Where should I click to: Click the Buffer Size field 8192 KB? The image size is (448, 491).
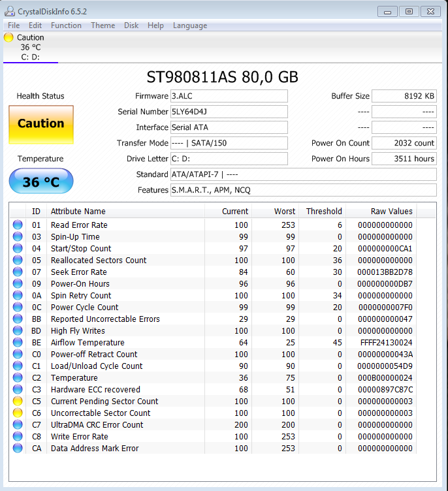404,96
